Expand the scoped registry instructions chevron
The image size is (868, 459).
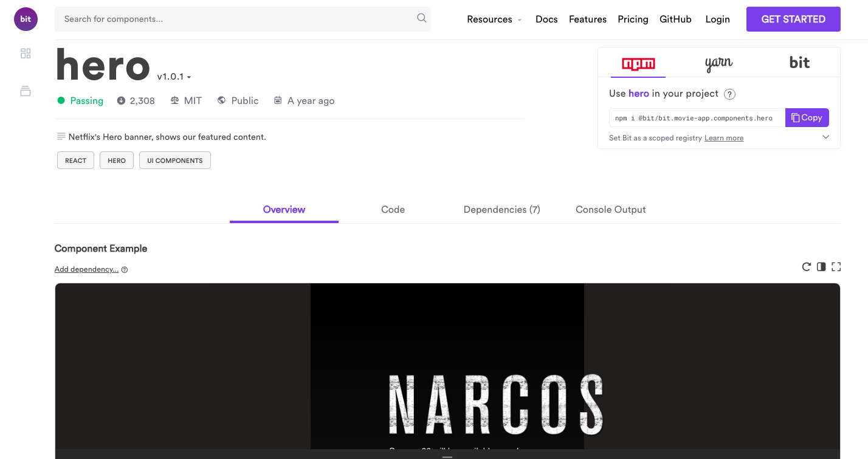[825, 137]
